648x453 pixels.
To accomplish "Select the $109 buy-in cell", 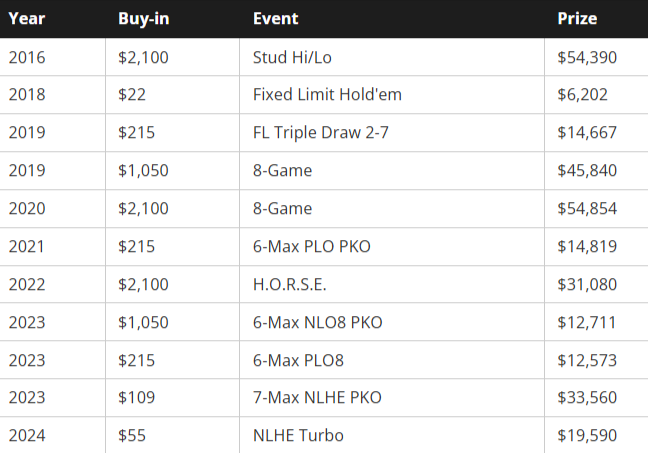I will 136,398.
